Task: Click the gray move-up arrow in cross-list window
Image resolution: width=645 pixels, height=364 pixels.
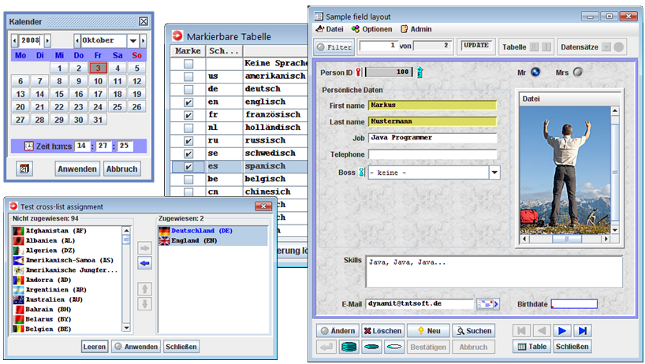Action: [x=144, y=289]
